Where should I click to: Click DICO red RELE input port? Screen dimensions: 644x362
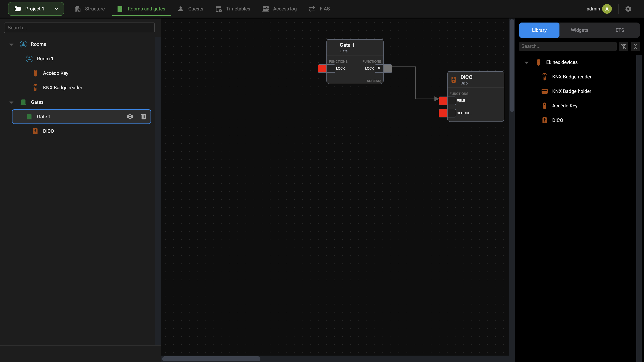pyautogui.click(x=443, y=101)
